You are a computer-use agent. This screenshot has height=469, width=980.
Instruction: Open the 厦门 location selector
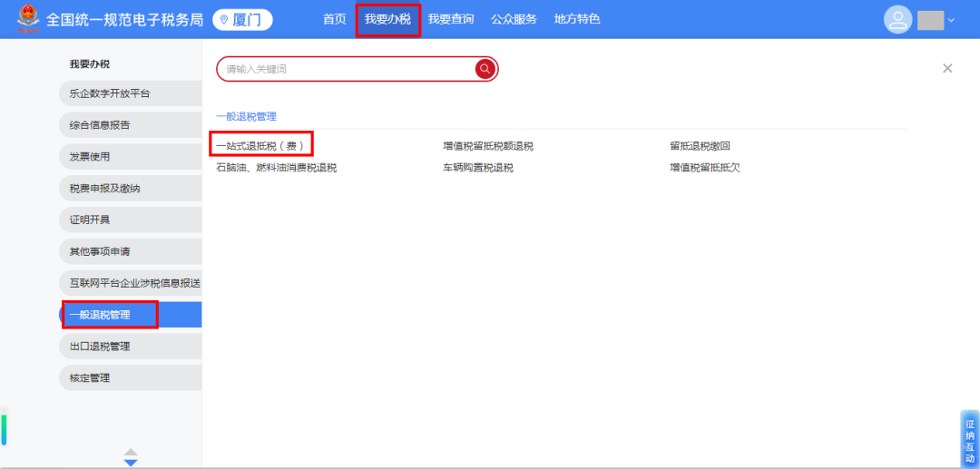pos(242,20)
